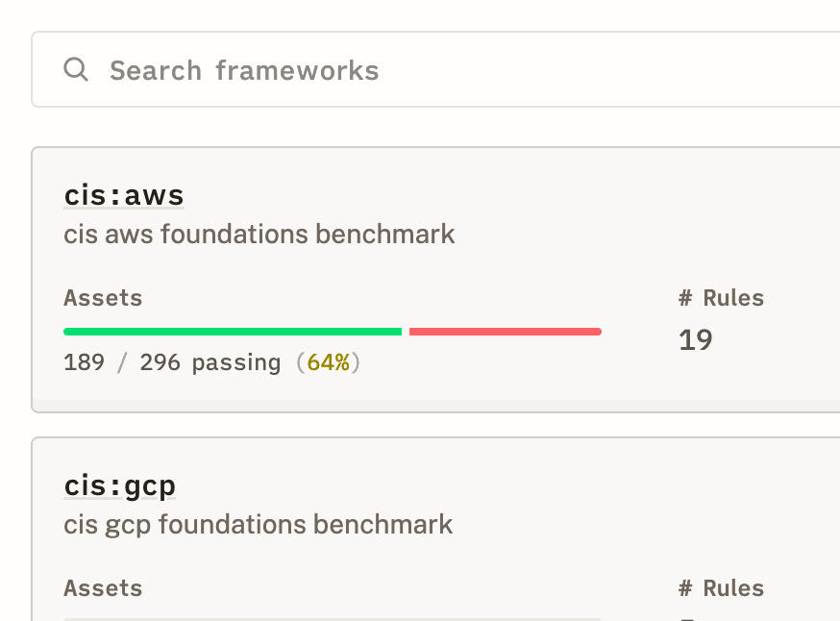The height and width of the screenshot is (621, 840).
Task: Click the green passing segment of cis:aws bar
Action: (x=233, y=332)
